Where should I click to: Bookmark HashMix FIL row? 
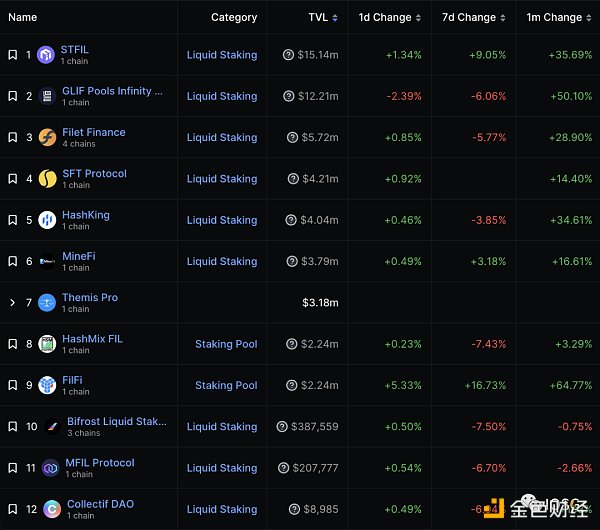(x=13, y=344)
